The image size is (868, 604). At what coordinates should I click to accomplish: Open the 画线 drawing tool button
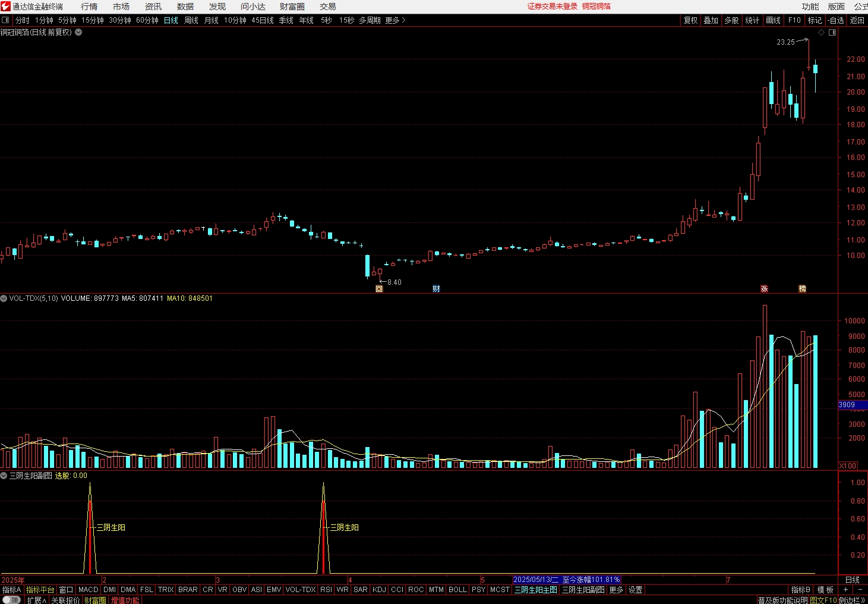(x=774, y=20)
